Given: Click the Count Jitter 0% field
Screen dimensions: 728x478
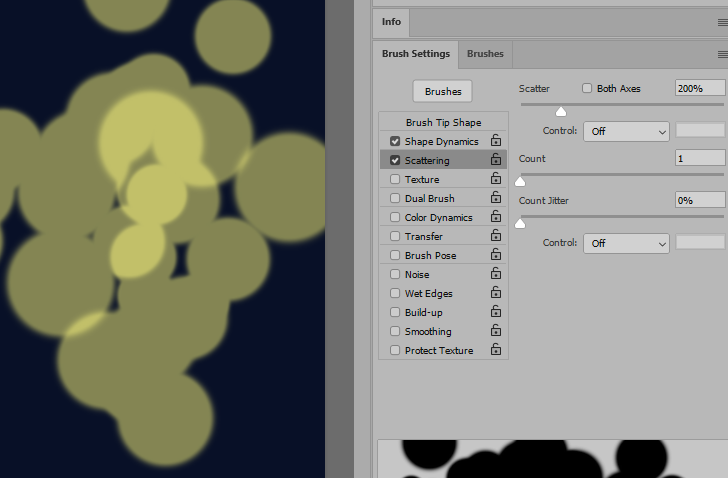Looking at the screenshot, I should pyautogui.click(x=700, y=200).
